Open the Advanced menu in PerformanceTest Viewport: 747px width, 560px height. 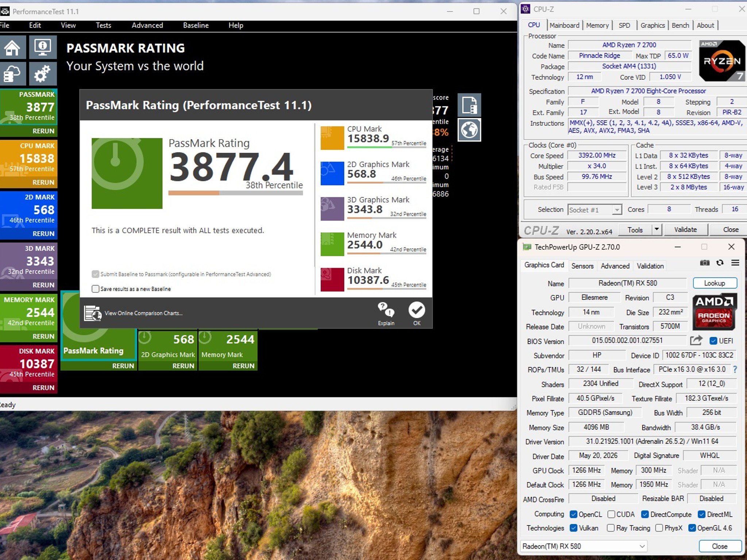pyautogui.click(x=147, y=25)
